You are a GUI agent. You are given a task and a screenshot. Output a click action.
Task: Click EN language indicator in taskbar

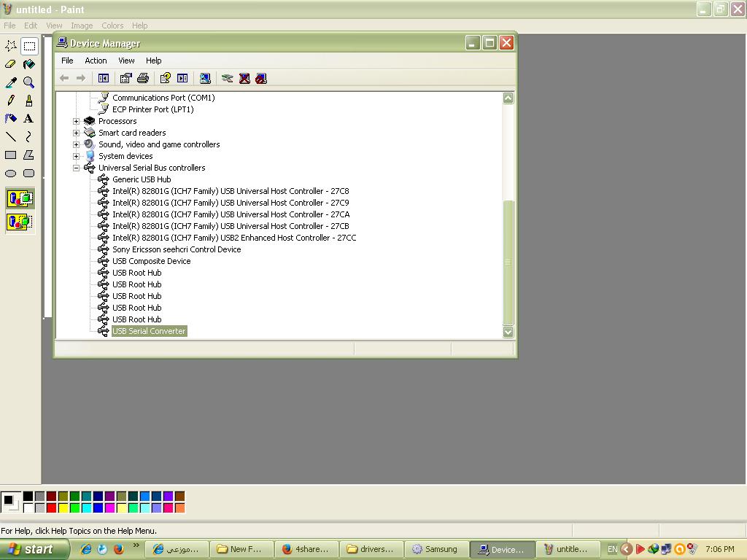point(612,550)
